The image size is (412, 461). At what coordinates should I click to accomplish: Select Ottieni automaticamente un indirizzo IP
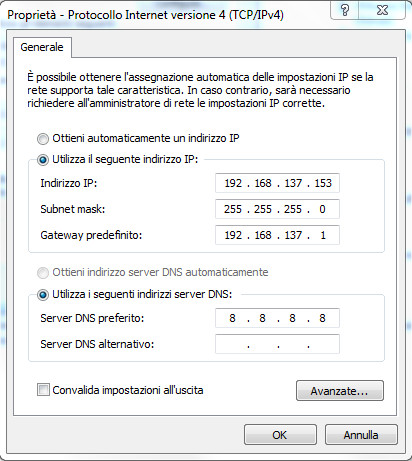[43, 139]
